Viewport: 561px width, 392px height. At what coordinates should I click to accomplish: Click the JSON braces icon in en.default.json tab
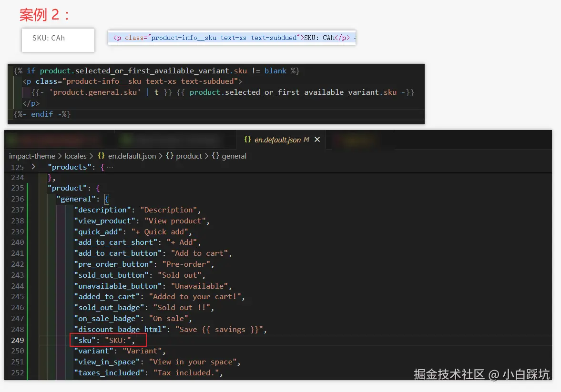[x=247, y=139]
